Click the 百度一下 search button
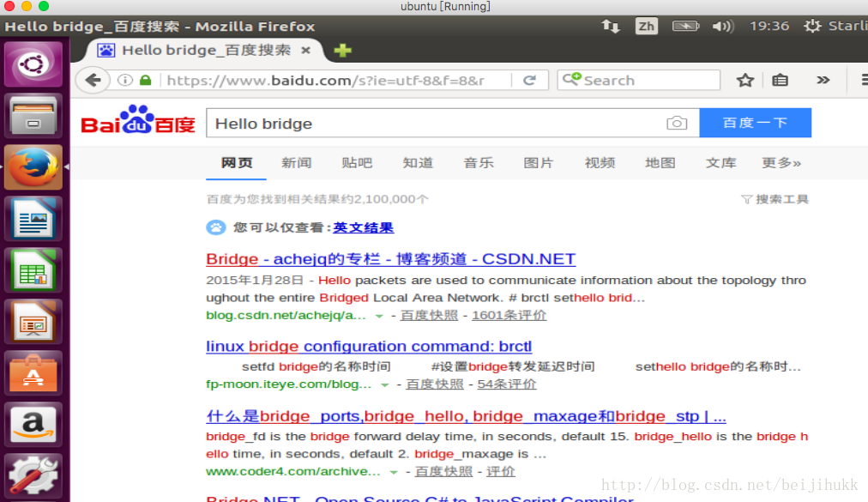The image size is (868, 502). point(755,123)
